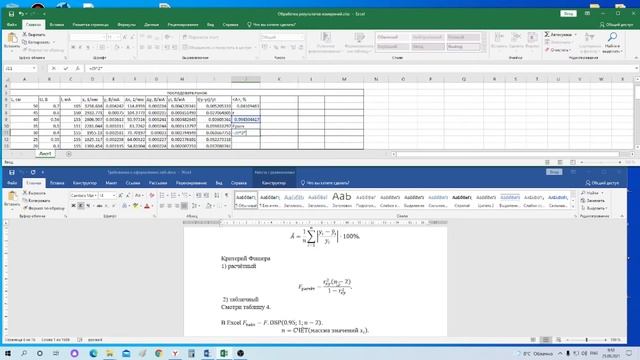The width and height of the screenshot is (640, 360).
Task: Toggle strikethrough in Word font group
Action: pos(99,206)
